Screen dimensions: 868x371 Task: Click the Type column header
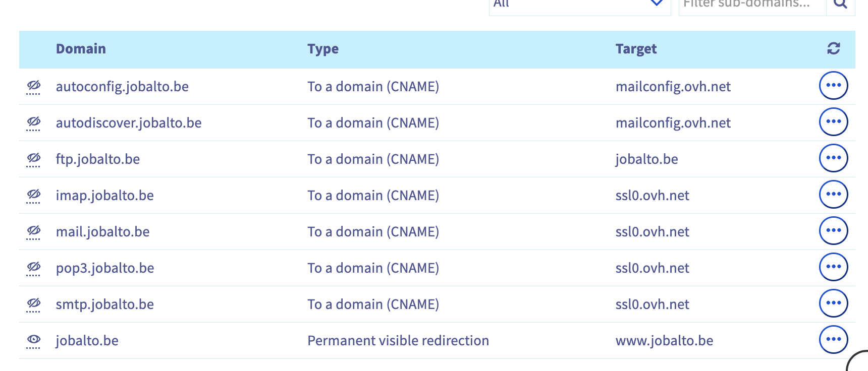(323, 49)
